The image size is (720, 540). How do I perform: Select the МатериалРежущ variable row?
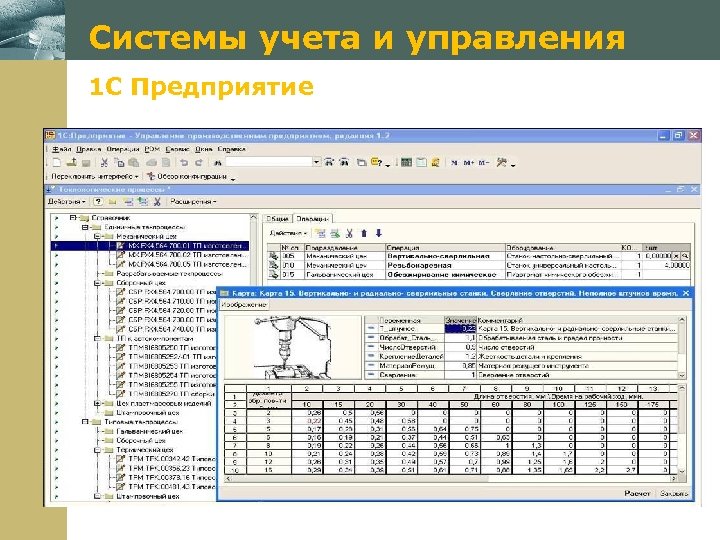(522, 366)
